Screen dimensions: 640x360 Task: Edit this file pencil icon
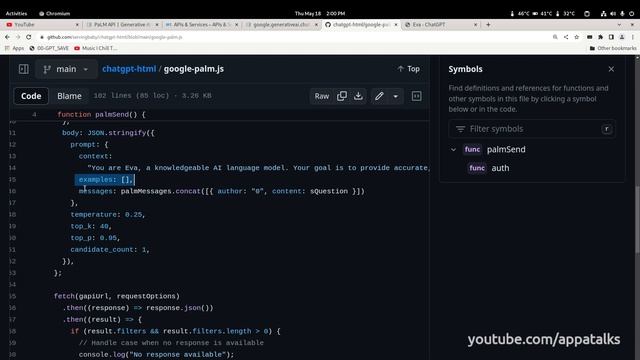pos(379,96)
